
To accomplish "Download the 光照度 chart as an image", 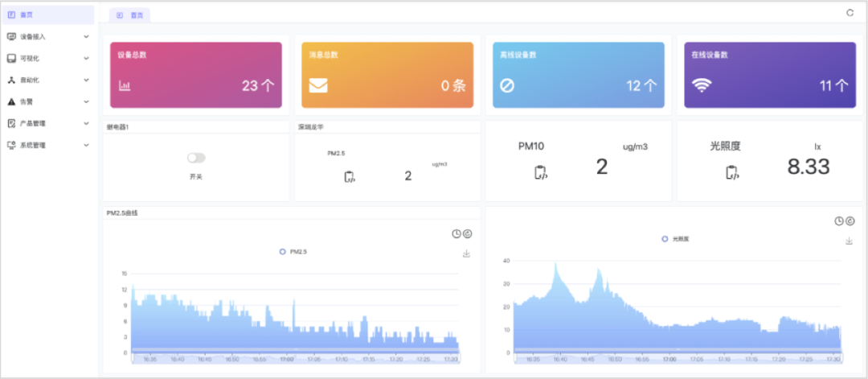I will 849,241.
